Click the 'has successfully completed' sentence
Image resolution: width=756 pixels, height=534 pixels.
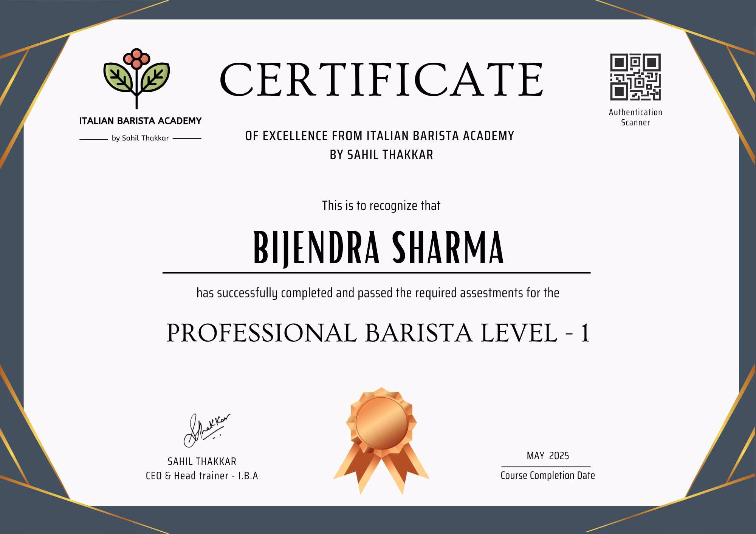click(378, 293)
